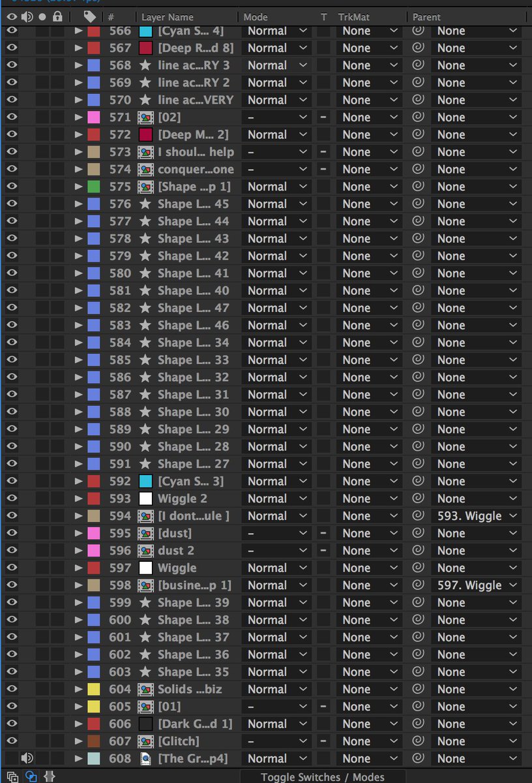Expand layer 598 '[busine...p 1]' twirl arrow
The width and height of the screenshot is (532, 783).
pyautogui.click(x=78, y=585)
